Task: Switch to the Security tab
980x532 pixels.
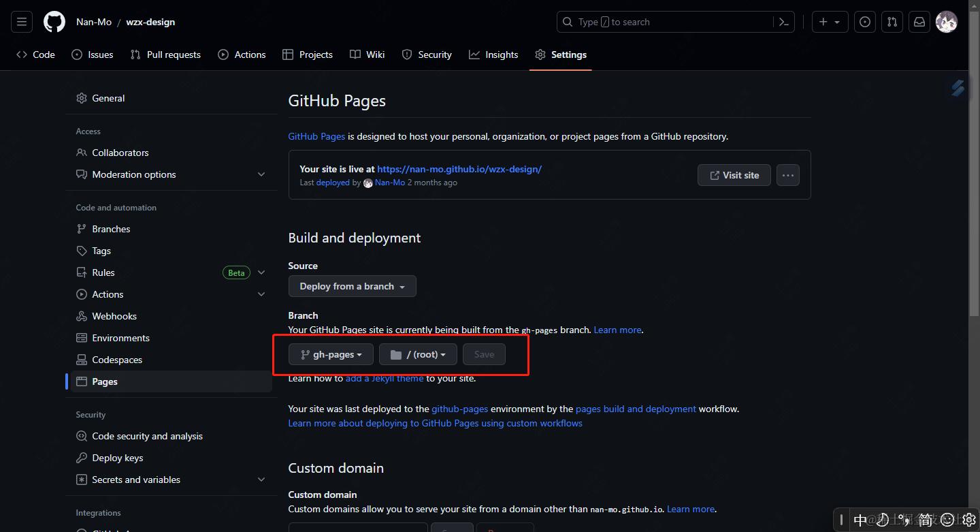Action: [x=427, y=54]
